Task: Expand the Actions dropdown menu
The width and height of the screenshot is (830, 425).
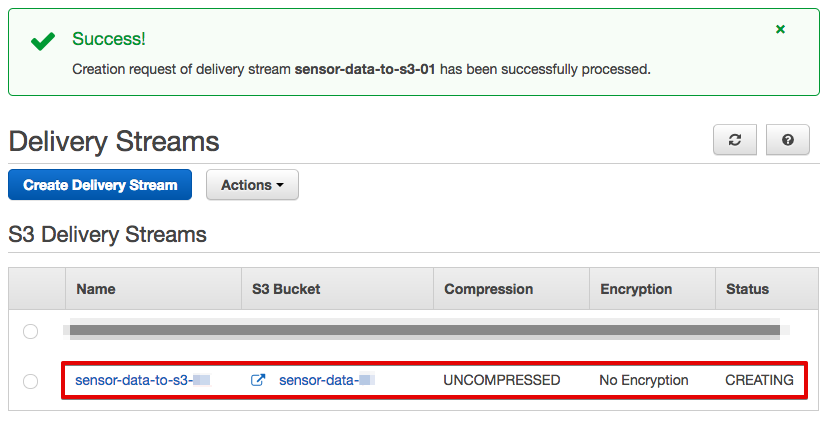Action: [252, 185]
